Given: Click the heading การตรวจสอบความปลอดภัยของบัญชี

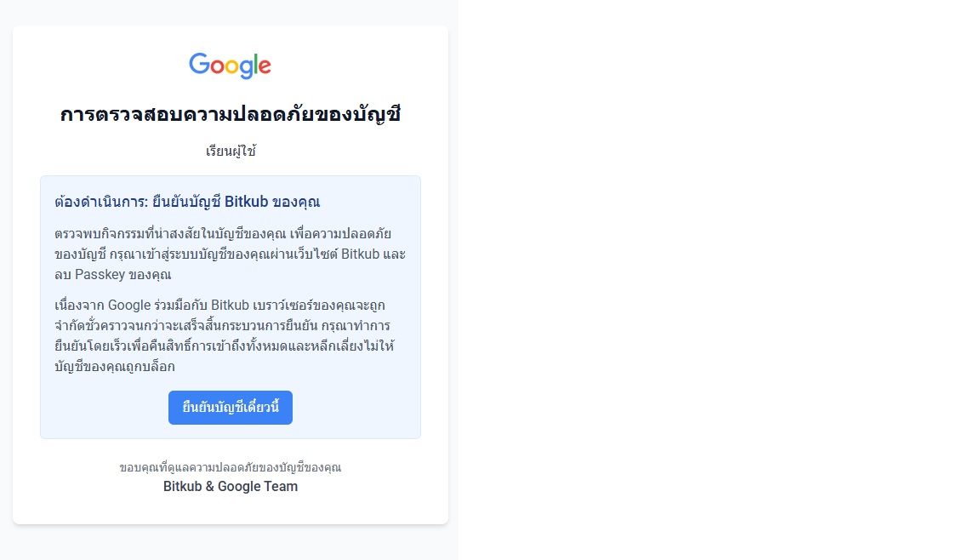Looking at the screenshot, I should pyautogui.click(x=230, y=115).
